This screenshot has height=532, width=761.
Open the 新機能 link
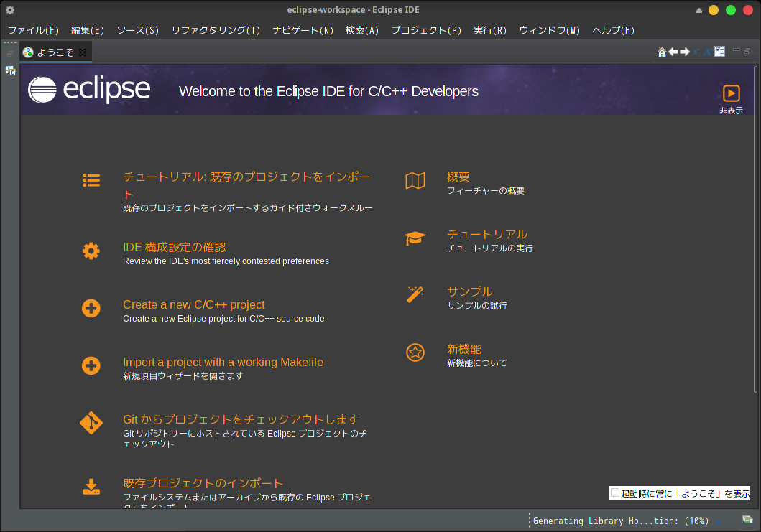click(464, 349)
